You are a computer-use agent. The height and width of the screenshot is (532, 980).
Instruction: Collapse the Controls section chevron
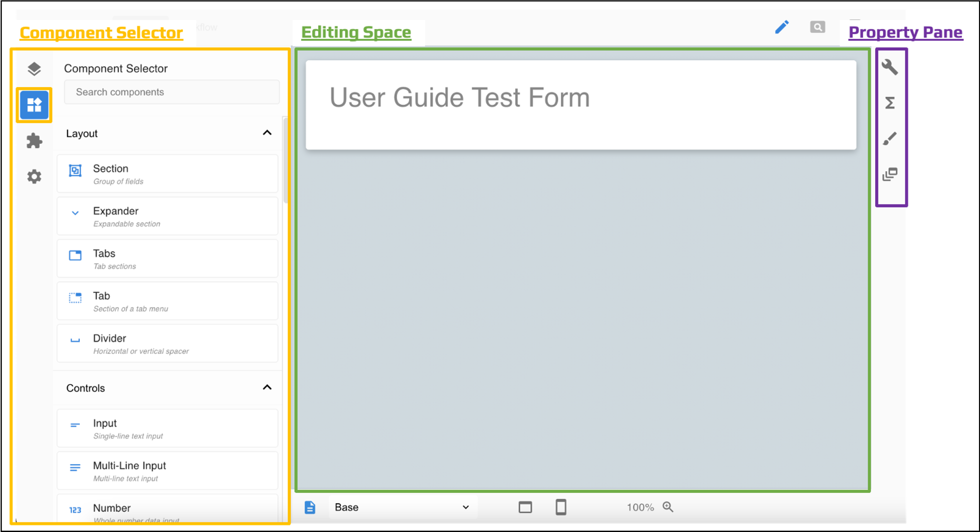coord(267,388)
